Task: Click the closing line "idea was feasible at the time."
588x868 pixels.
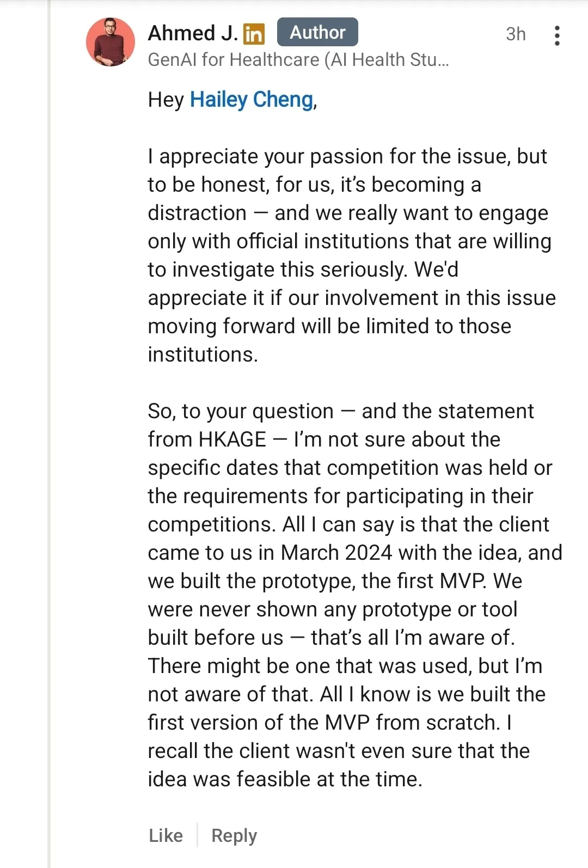Action: (285, 779)
